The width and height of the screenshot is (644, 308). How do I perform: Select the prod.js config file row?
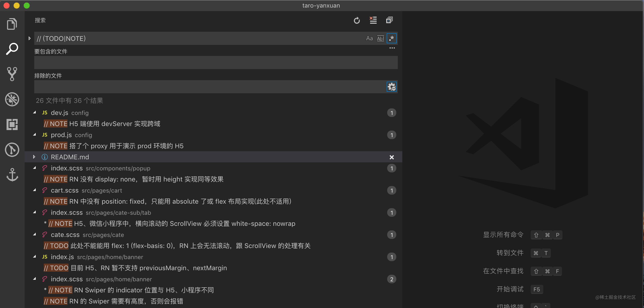click(213, 135)
